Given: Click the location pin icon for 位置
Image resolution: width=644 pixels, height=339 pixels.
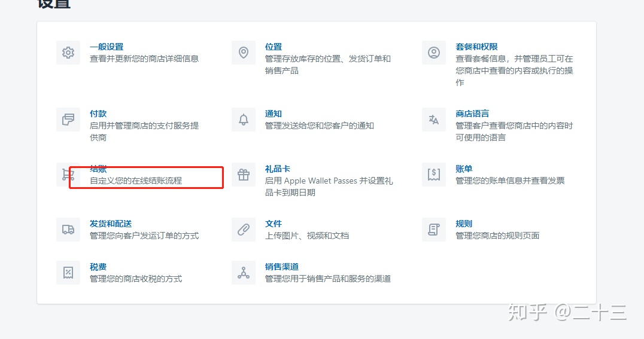Looking at the screenshot, I should pos(244,53).
